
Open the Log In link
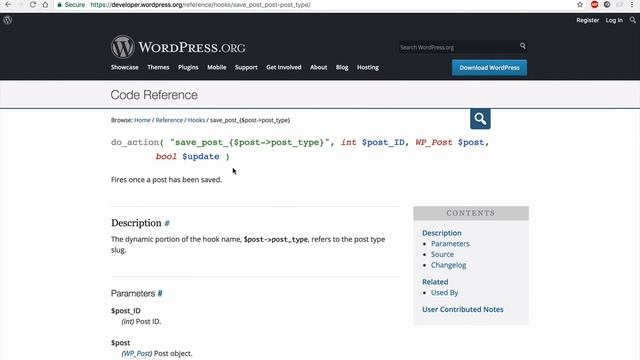(614, 20)
